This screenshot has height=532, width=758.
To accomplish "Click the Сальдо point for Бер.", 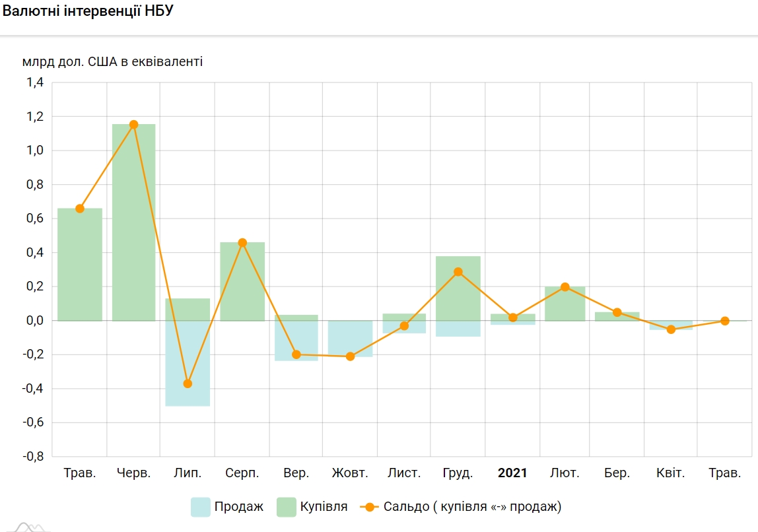I will 617,312.
